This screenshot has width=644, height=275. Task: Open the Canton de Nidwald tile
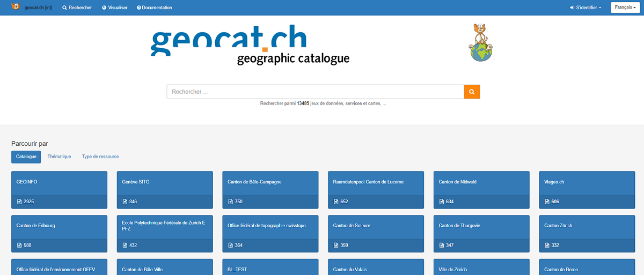[x=481, y=190]
